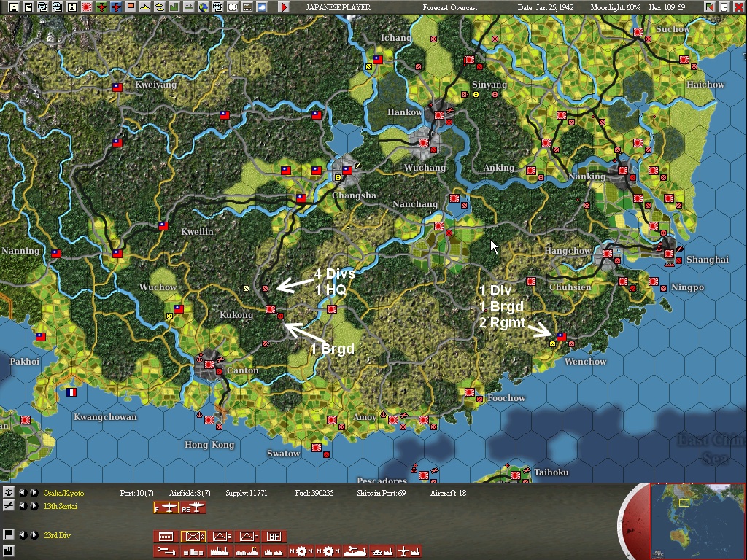Click the anchor icon beside Osaka/Kyoto
Viewport: 747px width, 560px height.
(8, 492)
